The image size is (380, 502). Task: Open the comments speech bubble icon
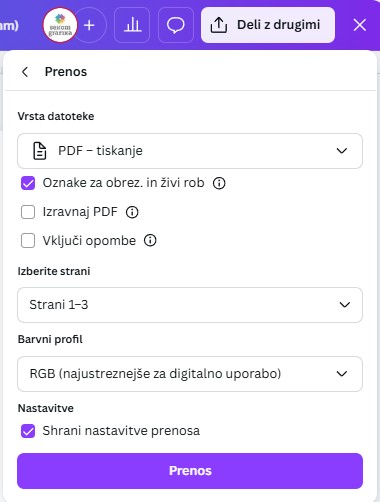coord(176,25)
